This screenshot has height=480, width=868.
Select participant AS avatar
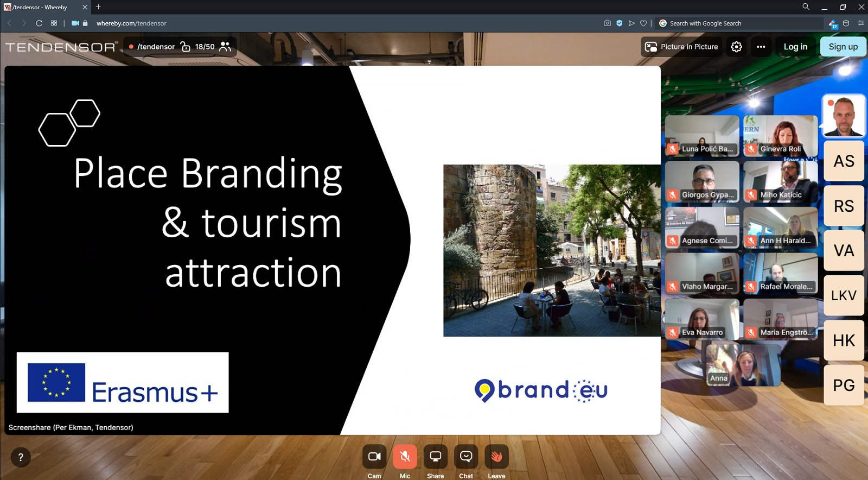[844, 161]
